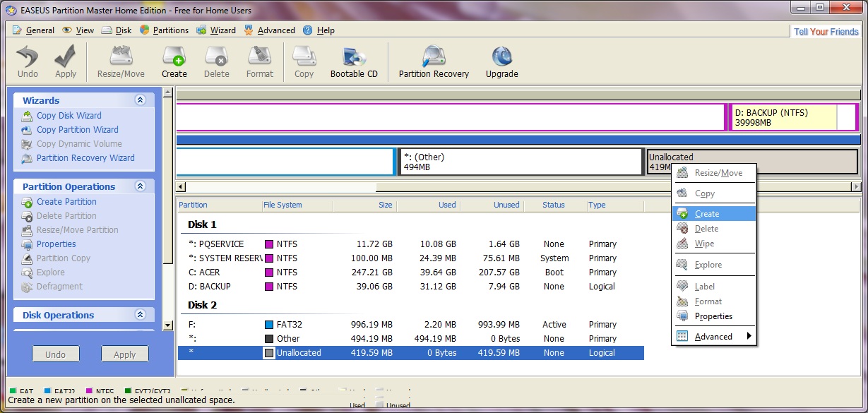Open the General menu
Image resolution: width=868 pixels, height=413 pixels.
tap(34, 30)
